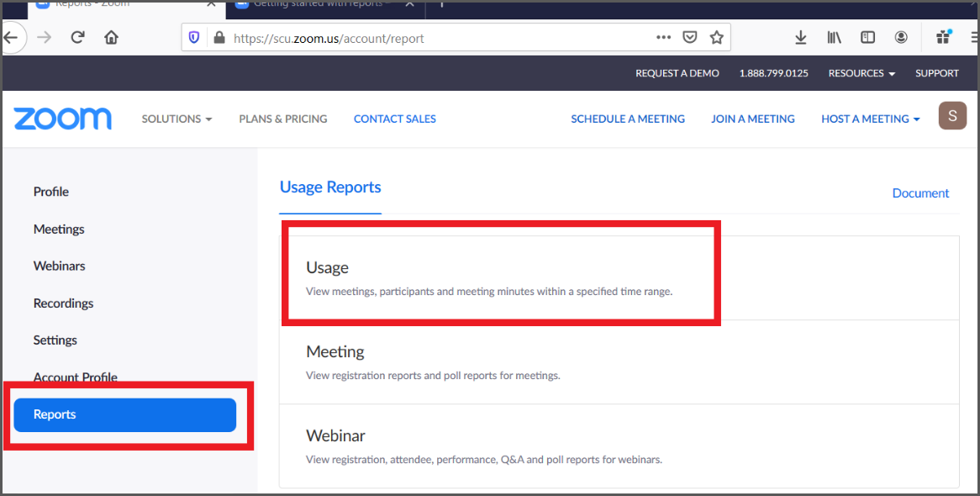Open the page actions three-dot menu
The image size is (980, 496).
(663, 37)
